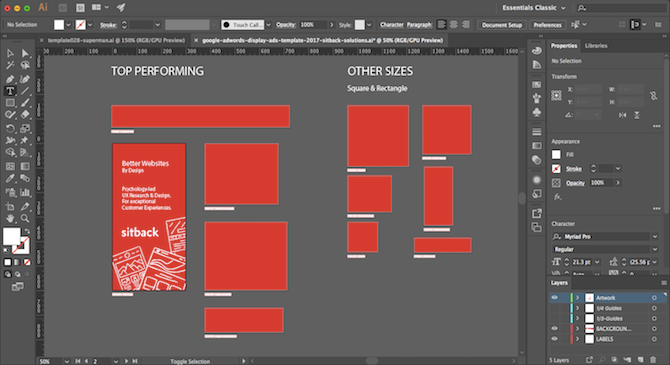The image size is (670, 365).
Task: Expand the LABELS layer chevron
Action: tap(577, 339)
